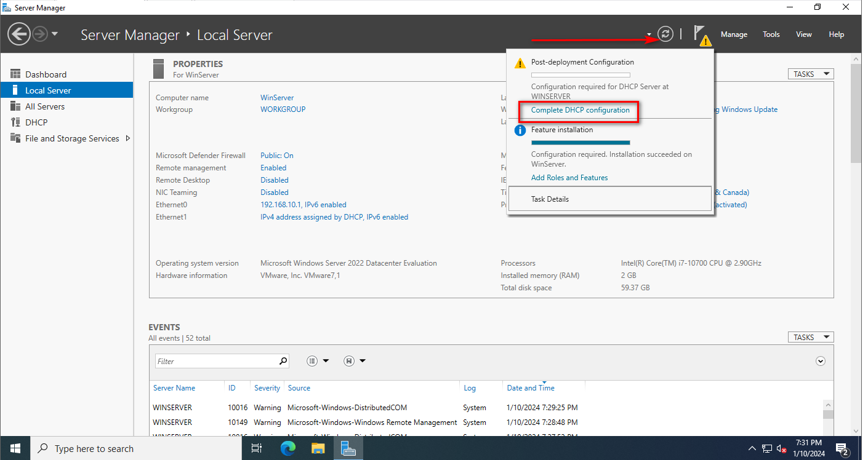
Task: Sort events by Log column
Action: coord(470,388)
